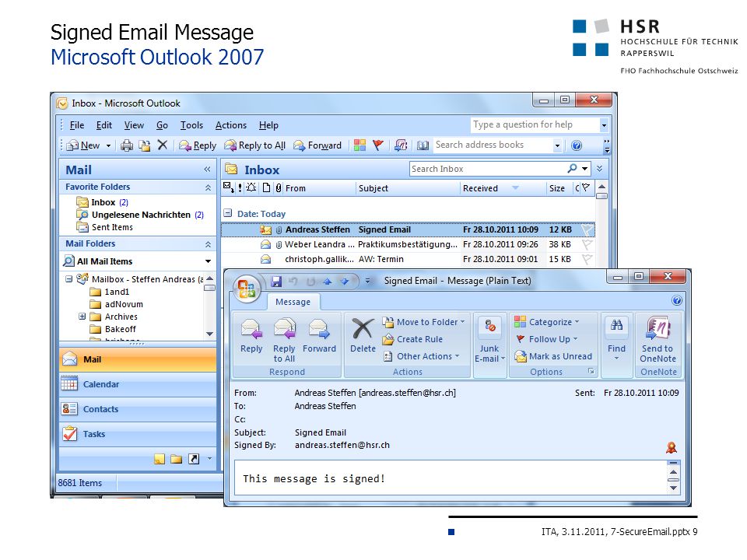Click the Mail navigation button
Image resolution: width=747 pixels, height=560 pixels.
pyautogui.click(x=138, y=359)
